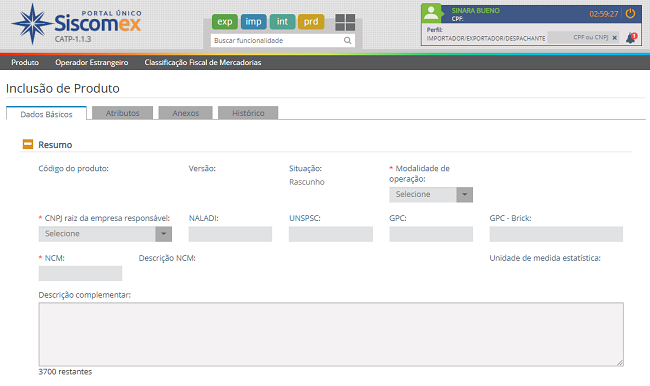Click the textarea resize handle corner
Image resolution: width=650 pixels, height=386 pixels.
(x=619, y=362)
